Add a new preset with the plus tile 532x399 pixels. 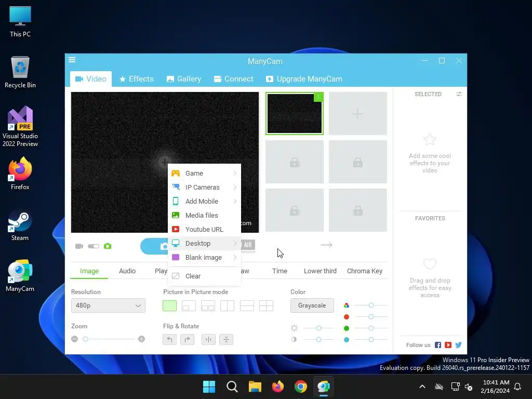357,113
